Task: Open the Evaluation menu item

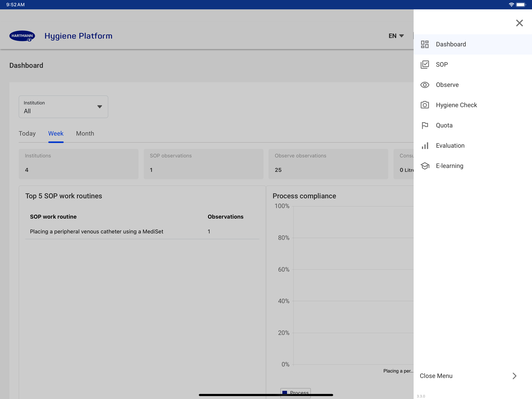Action: [473, 146]
